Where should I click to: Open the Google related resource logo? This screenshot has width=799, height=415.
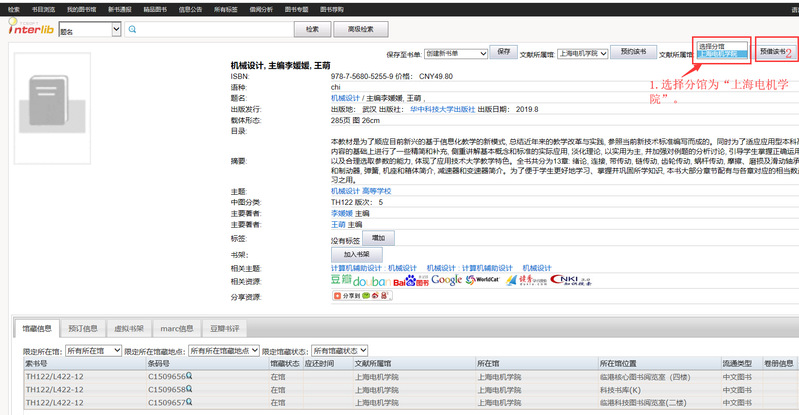pos(447,281)
